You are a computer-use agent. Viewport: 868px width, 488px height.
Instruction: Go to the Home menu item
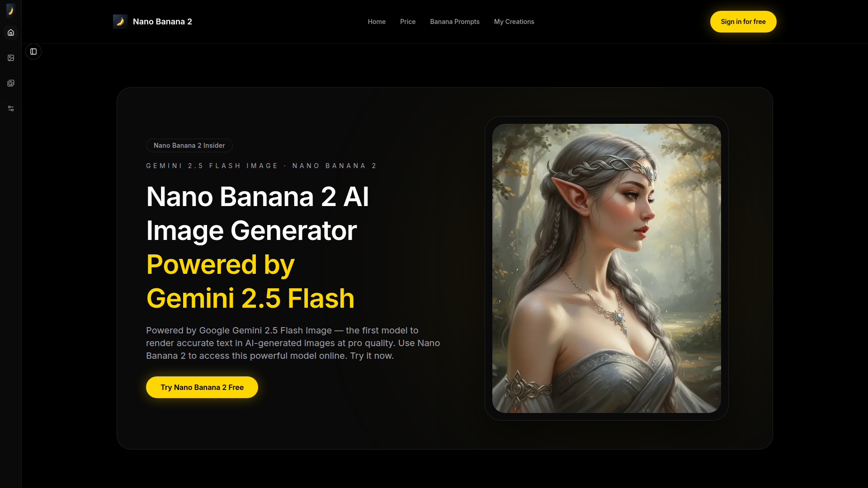click(x=377, y=22)
